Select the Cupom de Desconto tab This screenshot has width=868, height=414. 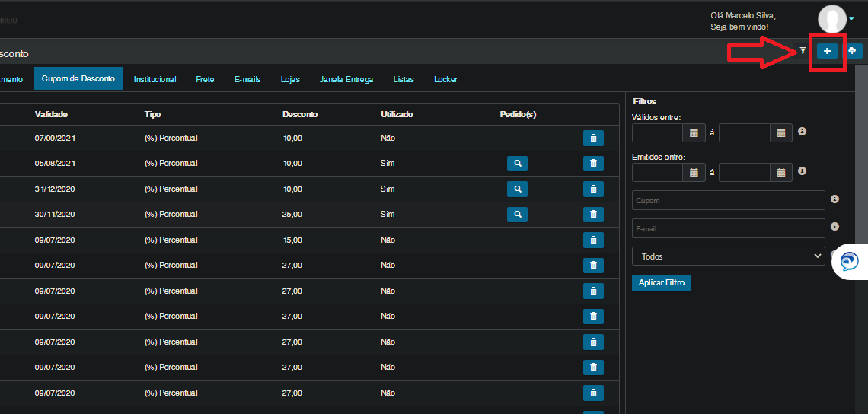[78, 78]
